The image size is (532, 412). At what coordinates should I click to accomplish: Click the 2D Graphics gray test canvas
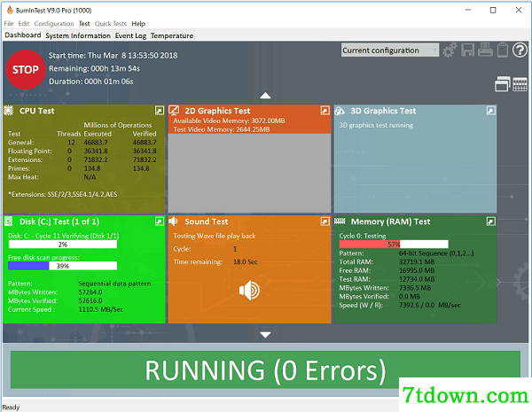point(249,173)
